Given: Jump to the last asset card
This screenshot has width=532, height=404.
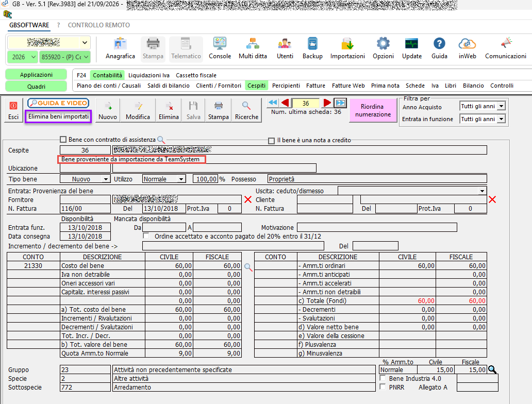Looking at the screenshot, I should 340,103.
